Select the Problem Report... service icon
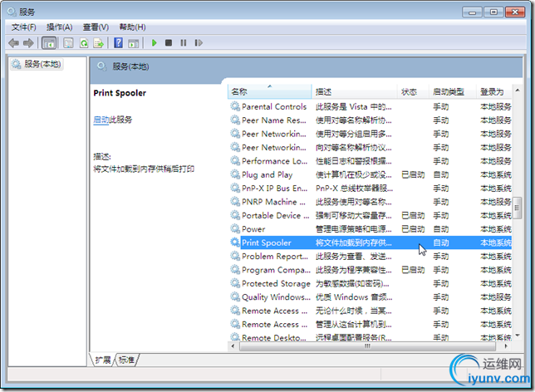 pyautogui.click(x=235, y=256)
